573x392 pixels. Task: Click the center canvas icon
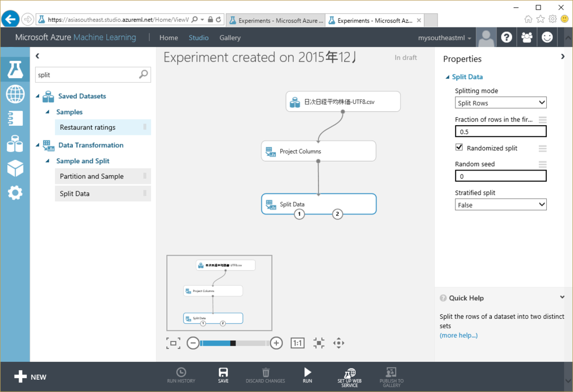coord(318,343)
